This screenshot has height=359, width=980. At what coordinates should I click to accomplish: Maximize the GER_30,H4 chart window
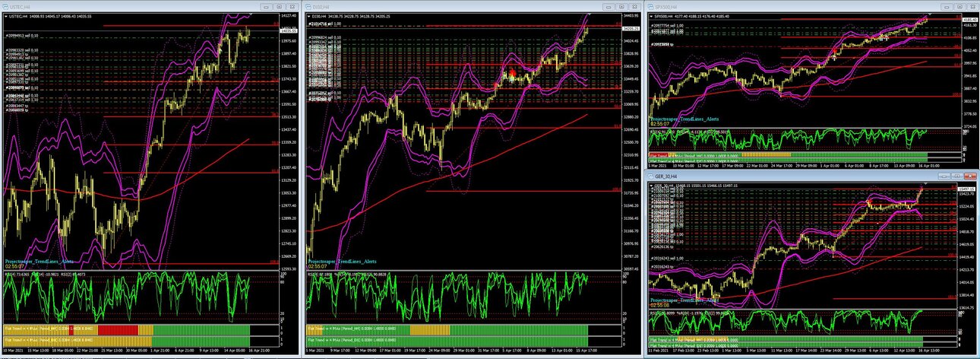tap(957, 176)
